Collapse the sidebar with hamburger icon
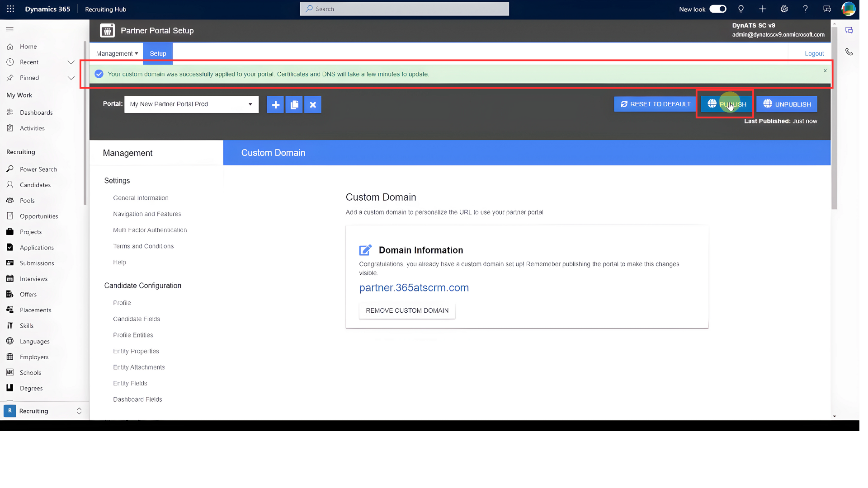 pyautogui.click(x=10, y=29)
